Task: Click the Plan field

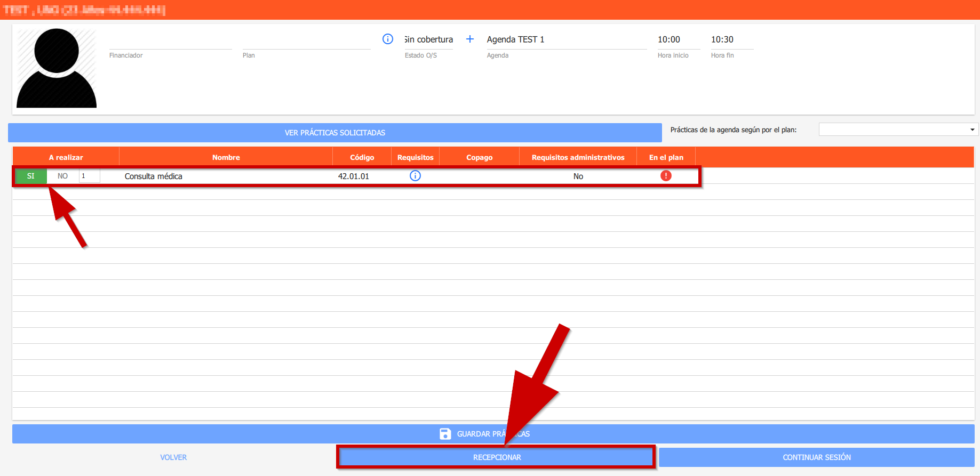Action: (306, 41)
